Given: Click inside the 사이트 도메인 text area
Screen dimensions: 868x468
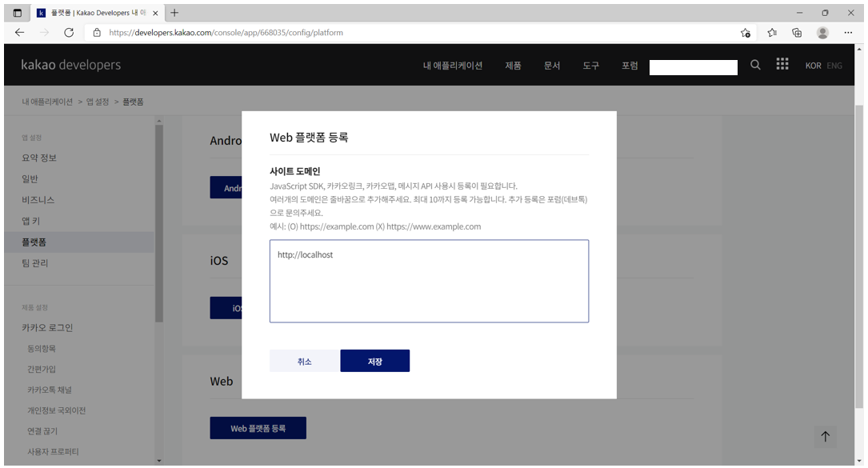Looking at the screenshot, I should pos(429,281).
